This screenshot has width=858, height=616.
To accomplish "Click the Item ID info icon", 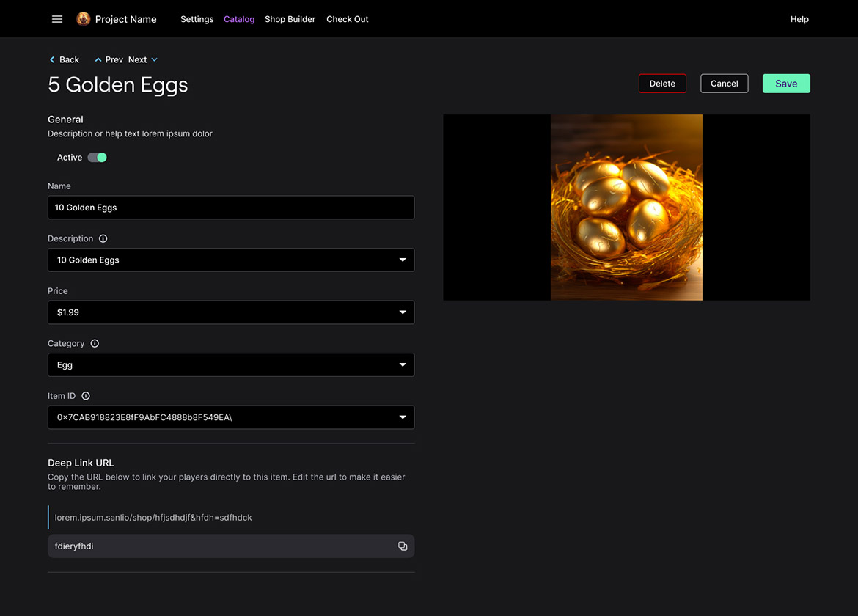I will (86, 396).
